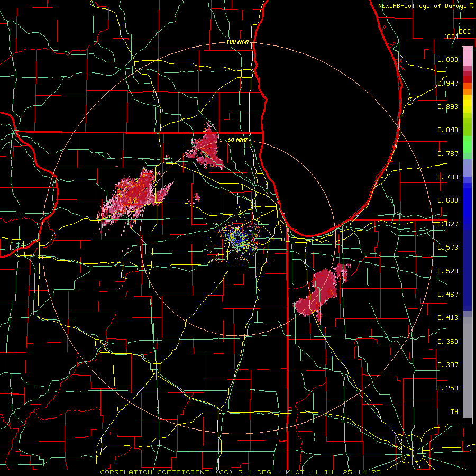Click the 0.893 scale value
Screen dimensions: 476x476
tap(448, 106)
